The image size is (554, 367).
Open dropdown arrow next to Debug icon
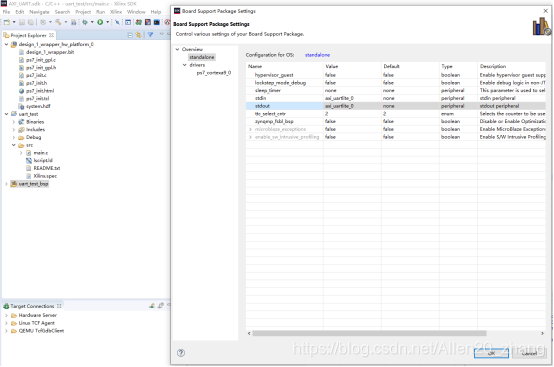92,22
